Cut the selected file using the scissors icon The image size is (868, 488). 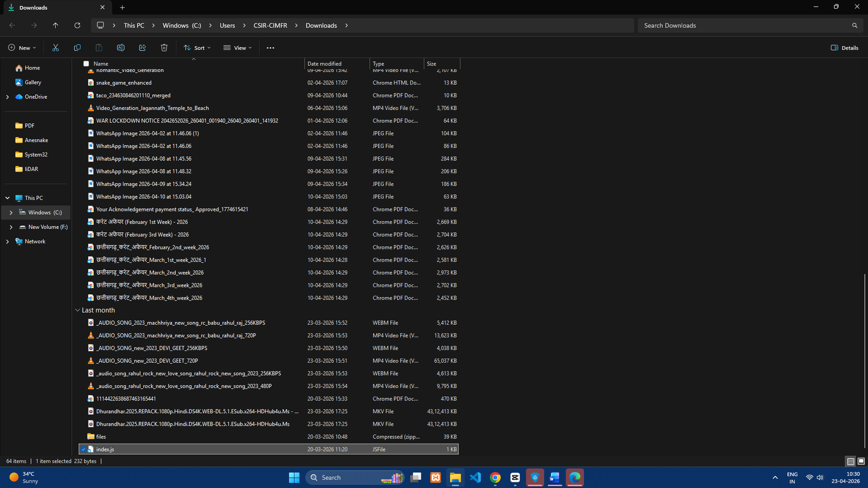(55, 48)
